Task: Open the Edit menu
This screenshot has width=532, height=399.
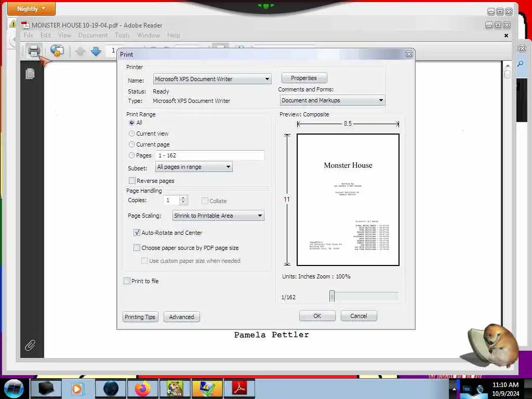Action: (46, 35)
